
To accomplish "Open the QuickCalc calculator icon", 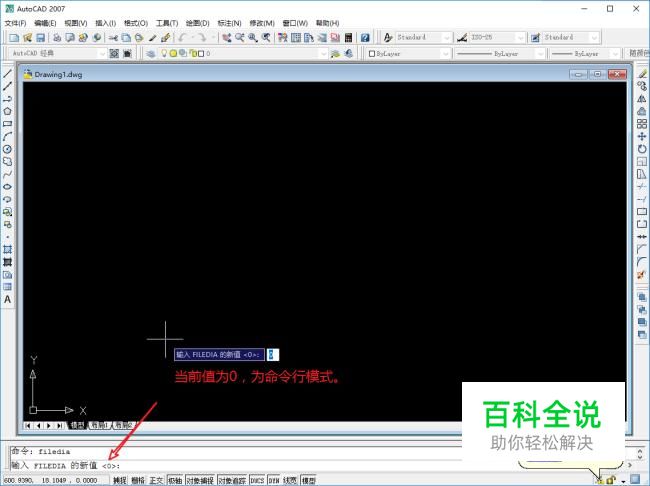I will click(x=348, y=38).
